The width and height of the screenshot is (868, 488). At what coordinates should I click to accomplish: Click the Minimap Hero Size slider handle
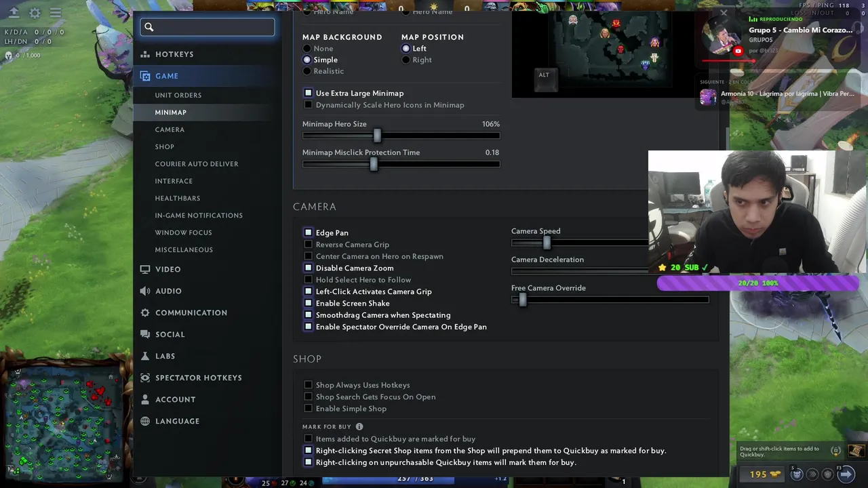pyautogui.click(x=377, y=136)
